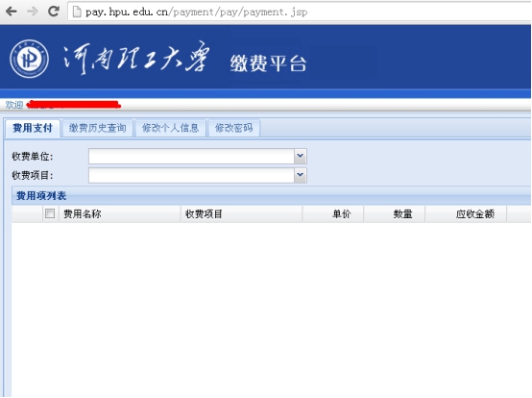Click the browser forward arrow
This screenshot has height=398, width=532.
[x=33, y=12]
